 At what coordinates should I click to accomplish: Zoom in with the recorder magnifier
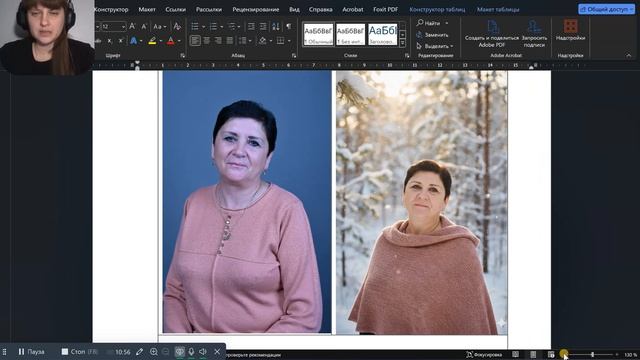(x=153, y=351)
